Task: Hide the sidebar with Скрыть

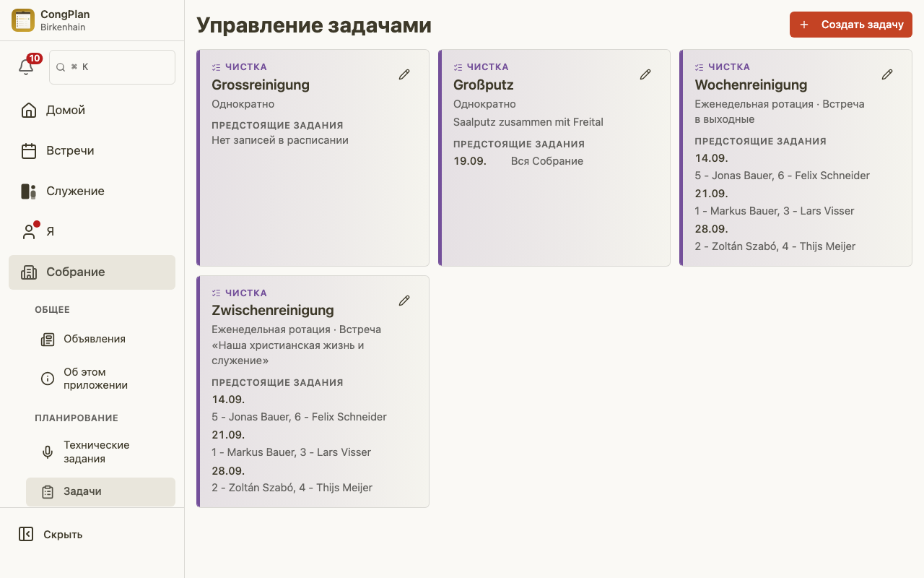Action: [92, 535]
